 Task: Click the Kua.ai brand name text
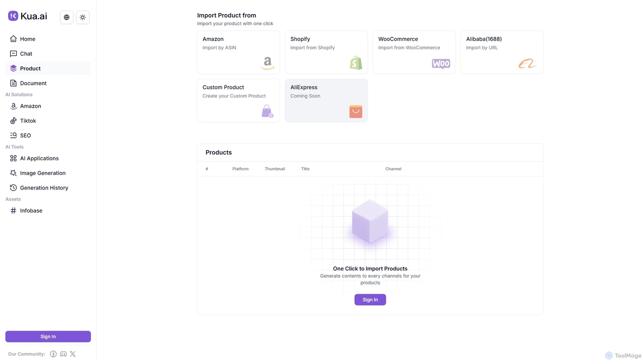tap(34, 16)
